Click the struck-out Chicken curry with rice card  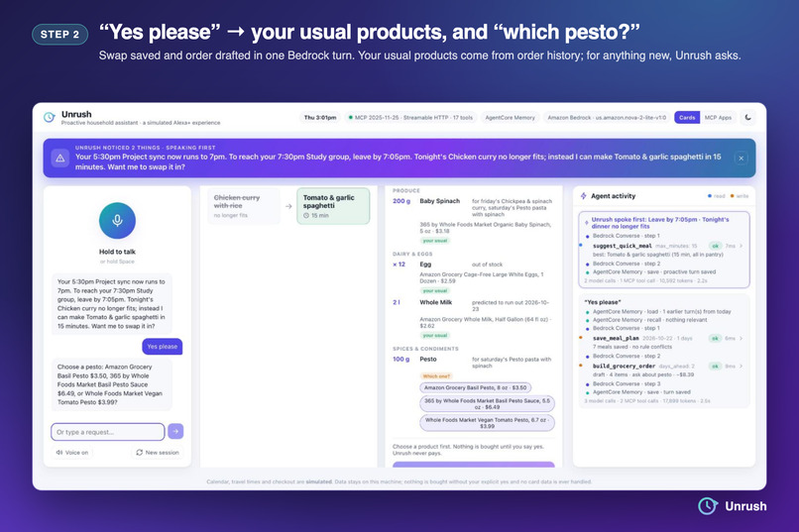click(x=243, y=206)
